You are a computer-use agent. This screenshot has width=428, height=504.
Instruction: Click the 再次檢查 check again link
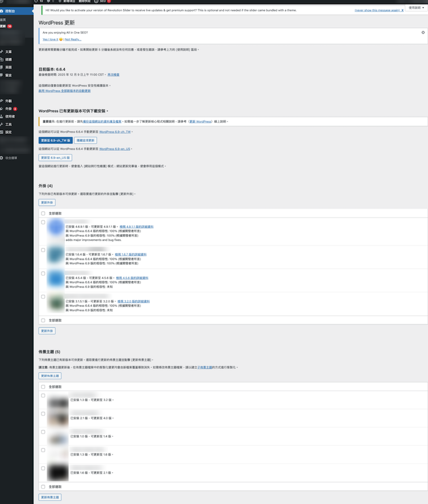[113, 74]
